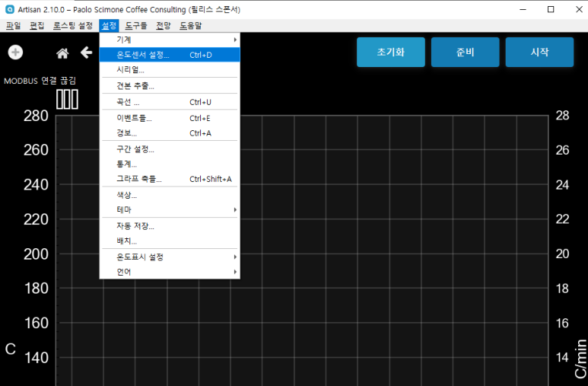Select 온도센서 설정... menu entry
Screen dimensions: 588x386
[x=170, y=55]
